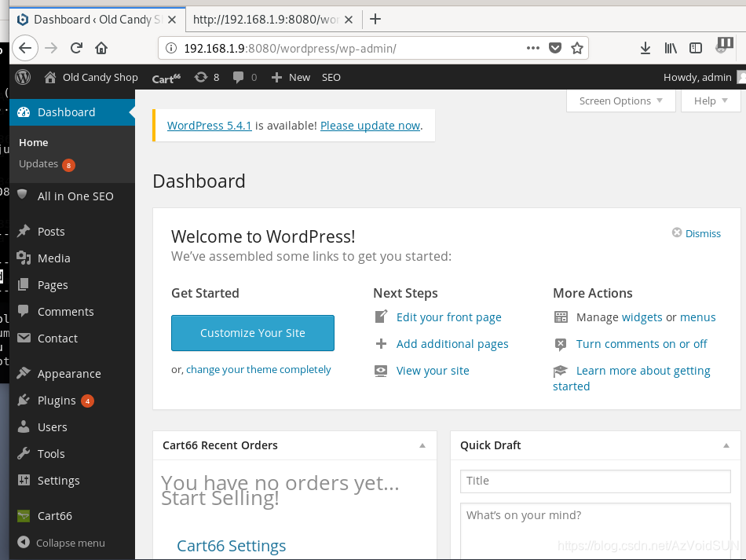746x560 pixels.
Task: Open the Posts sidebar menu
Action: [x=71, y=232]
